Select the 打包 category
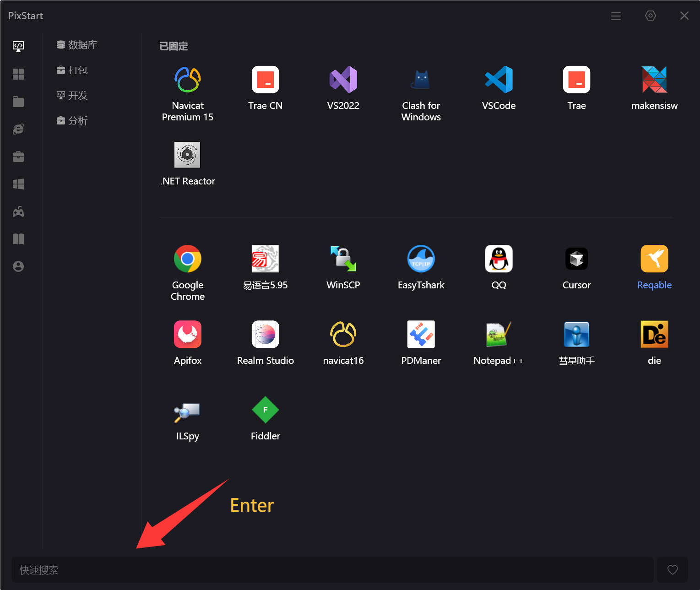The height and width of the screenshot is (590, 700). pos(72,70)
